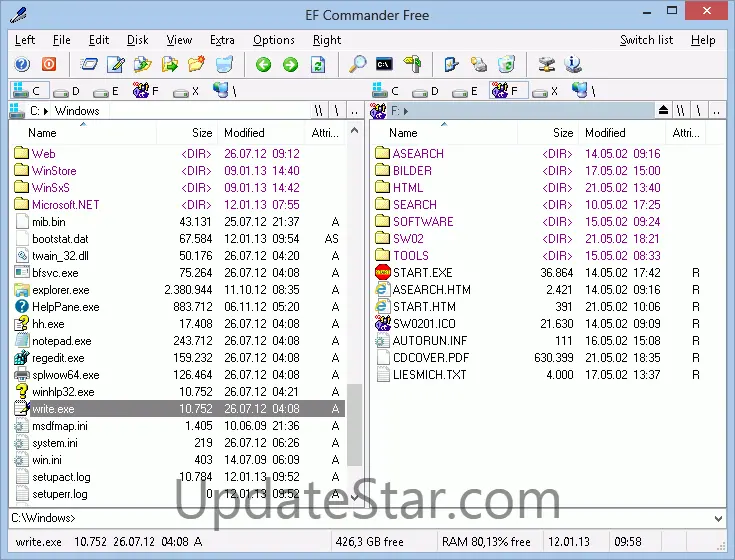Click the signpost directions toolbar icon
The height and width of the screenshot is (560, 735).
412,64
